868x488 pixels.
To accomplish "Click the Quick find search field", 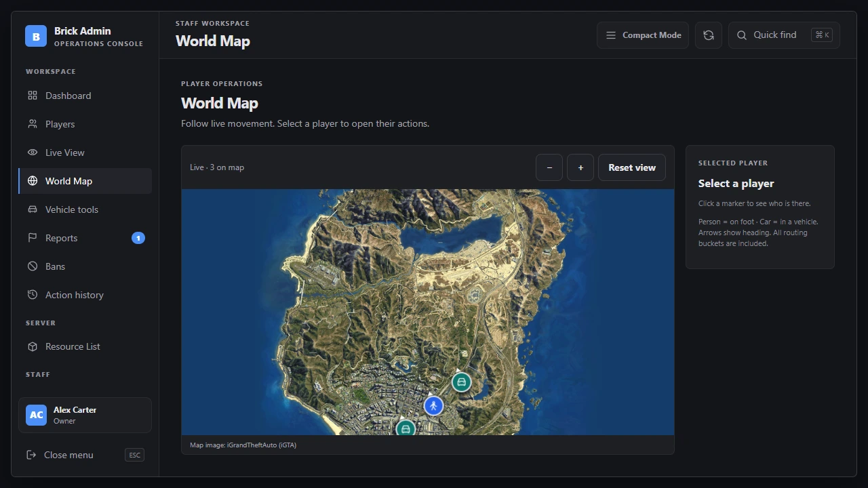I will (x=784, y=35).
